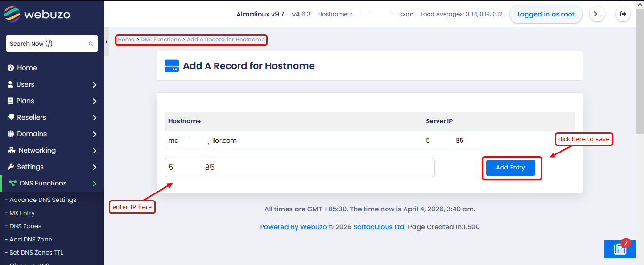Collapse the sidebar using the arrow handle
Screen dimensions: 644x265
pos(107,42)
